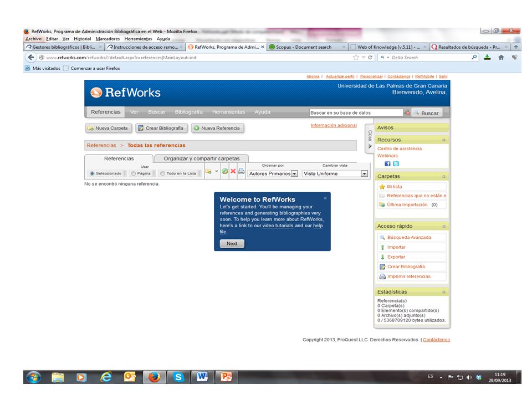Click the Información adicional link

(x=334, y=126)
